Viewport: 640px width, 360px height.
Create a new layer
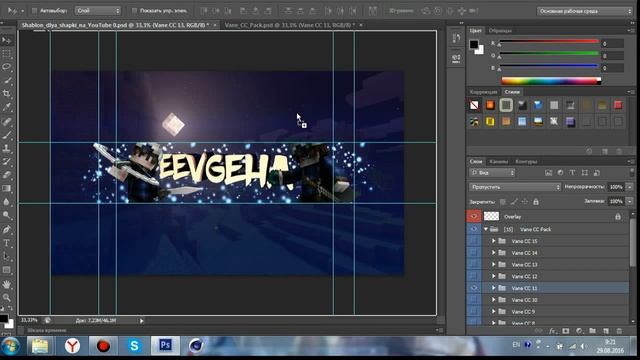tap(606, 331)
